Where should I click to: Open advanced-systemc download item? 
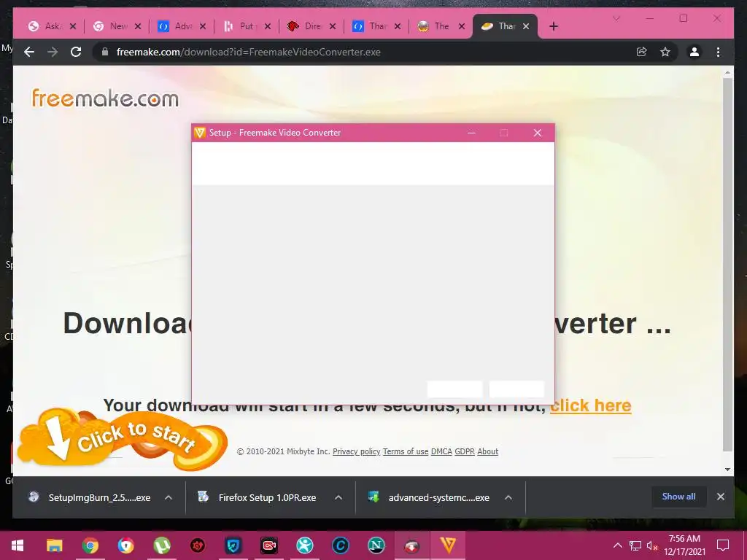coord(429,497)
